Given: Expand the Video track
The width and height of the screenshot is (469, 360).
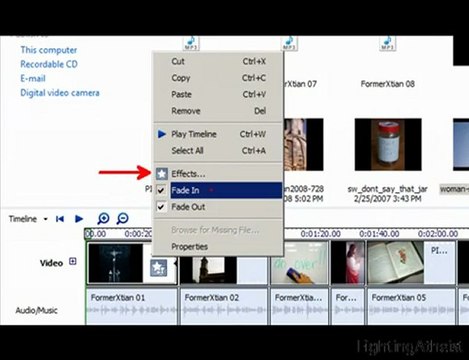Looking at the screenshot, I should (x=73, y=261).
